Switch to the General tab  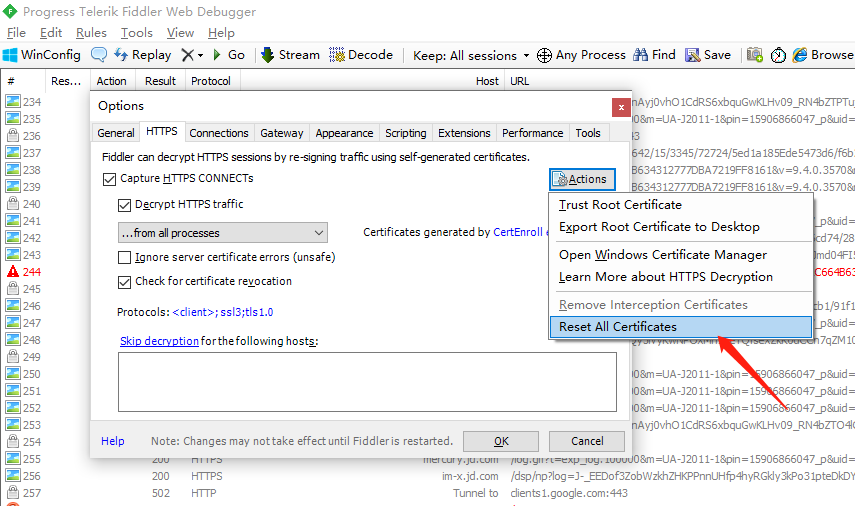(116, 133)
